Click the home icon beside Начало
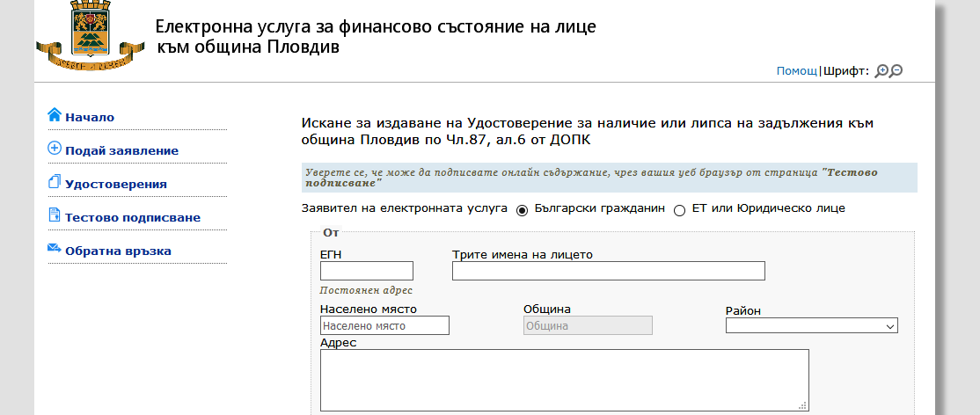This screenshot has width=980, height=415. click(x=55, y=115)
